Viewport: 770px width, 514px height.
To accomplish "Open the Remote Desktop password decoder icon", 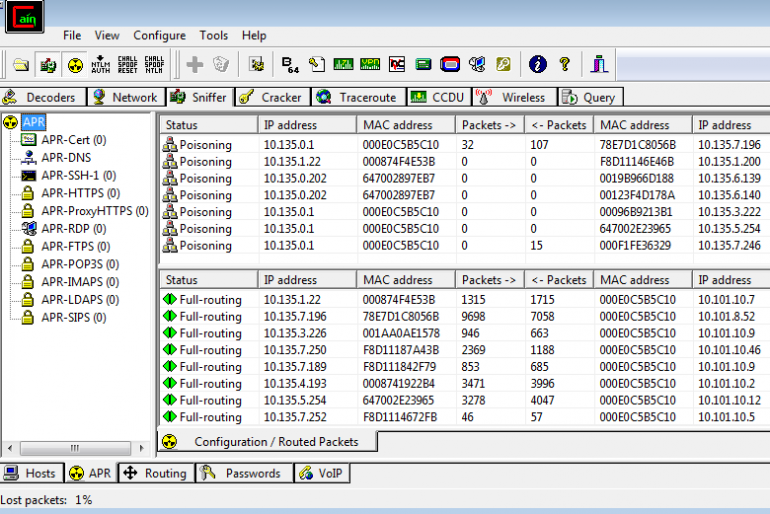I will pos(477,64).
